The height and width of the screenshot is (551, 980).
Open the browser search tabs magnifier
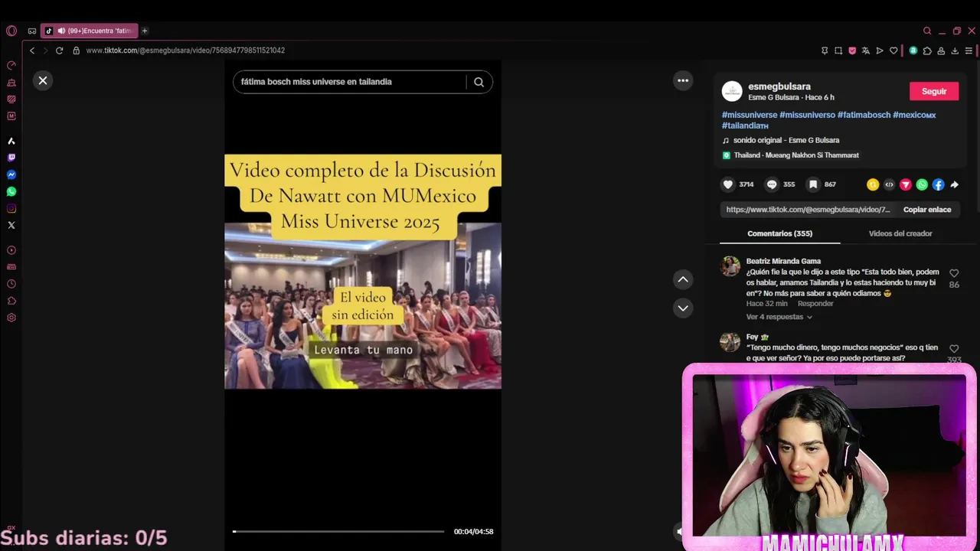click(927, 31)
